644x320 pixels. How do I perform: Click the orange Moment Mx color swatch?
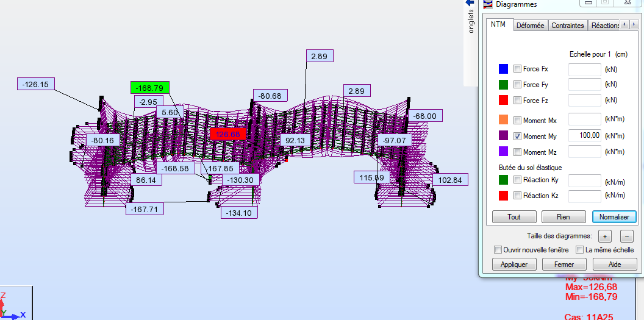click(503, 120)
